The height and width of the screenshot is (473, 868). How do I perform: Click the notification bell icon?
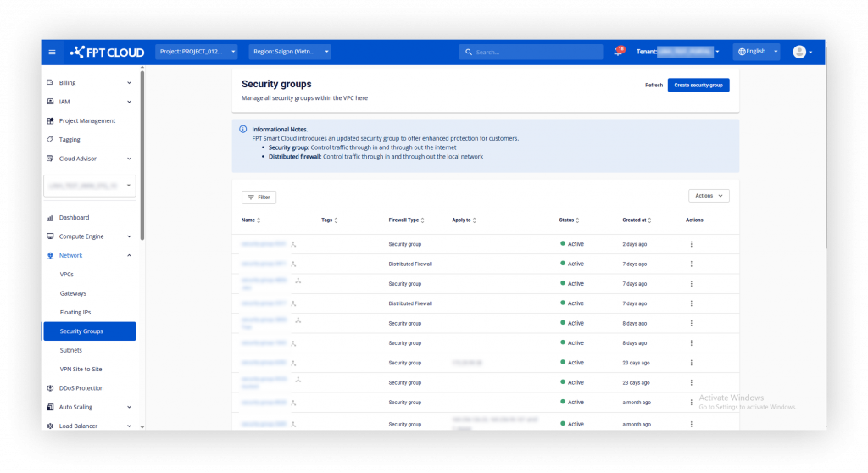pos(618,52)
